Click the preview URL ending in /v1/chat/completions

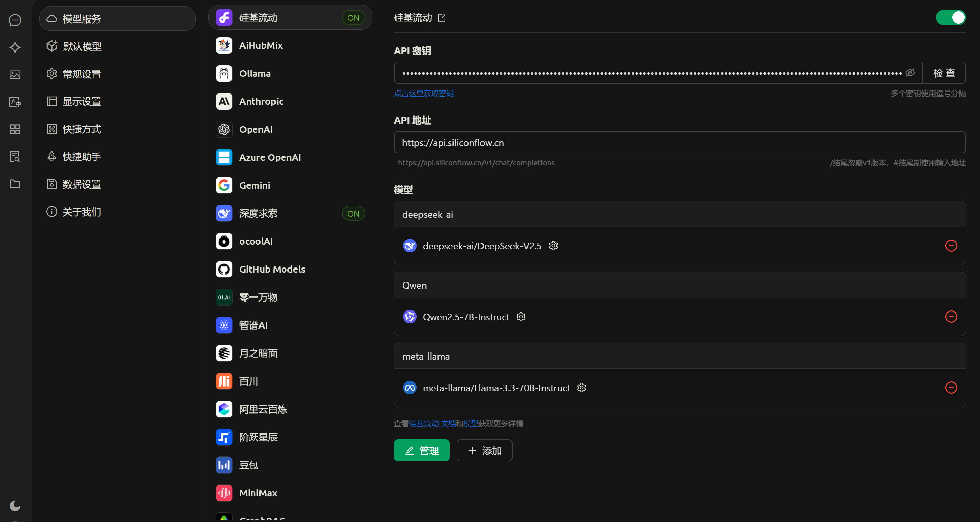pos(476,163)
